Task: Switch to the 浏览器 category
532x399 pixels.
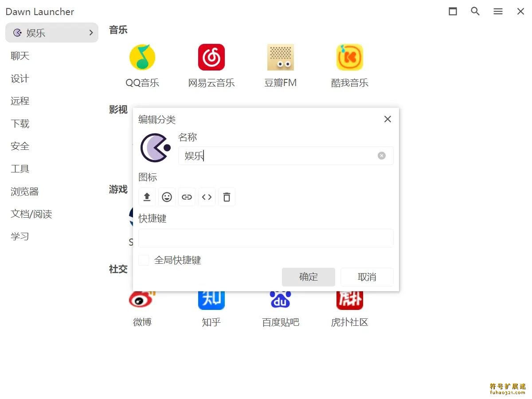Action: coord(25,192)
